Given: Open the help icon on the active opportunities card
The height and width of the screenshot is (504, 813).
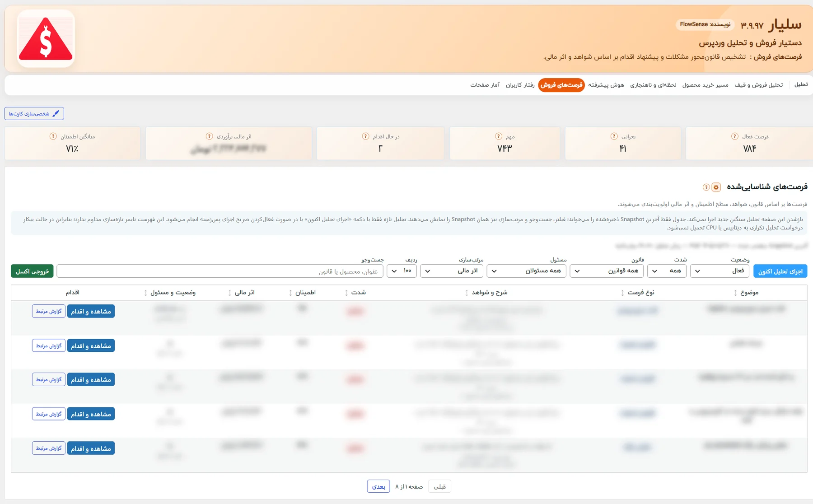Looking at the screenshot, I should (735, 136).
